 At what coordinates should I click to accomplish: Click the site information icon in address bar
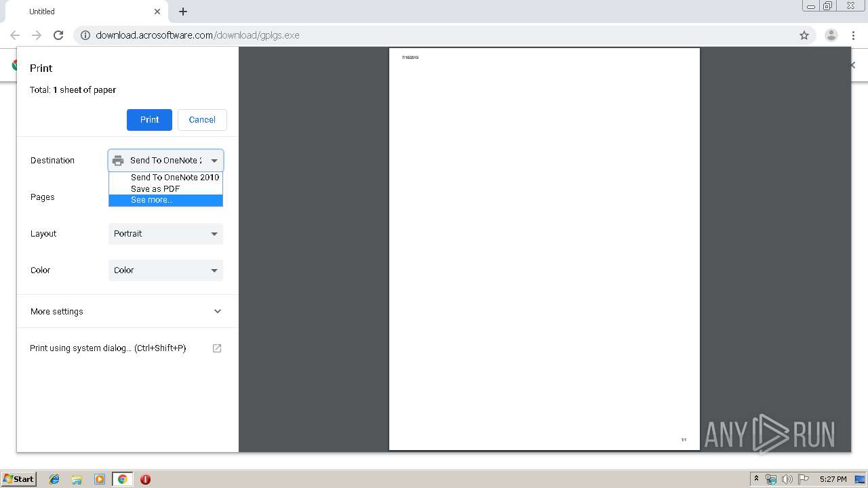click(x=85, y=35)
